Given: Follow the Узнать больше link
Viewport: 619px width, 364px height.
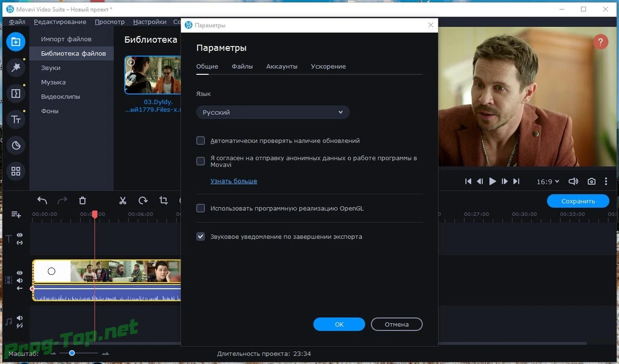Looking at the screenshot, I should 234,181.
